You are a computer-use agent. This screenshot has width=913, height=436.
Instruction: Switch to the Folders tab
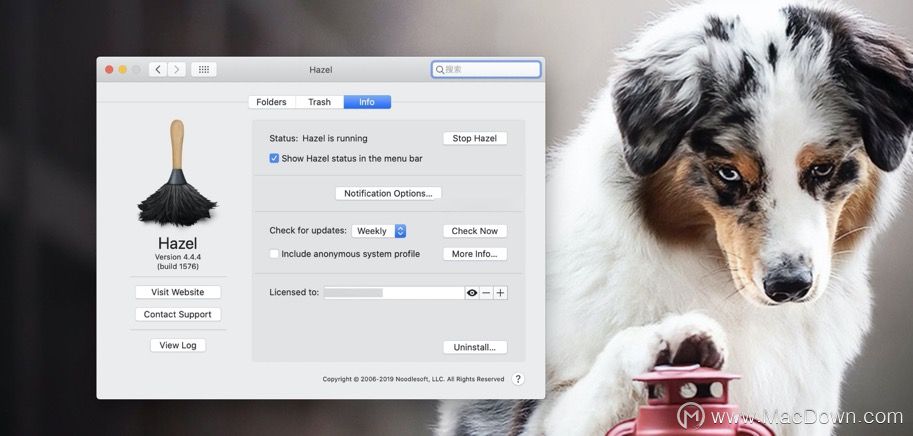271,102
